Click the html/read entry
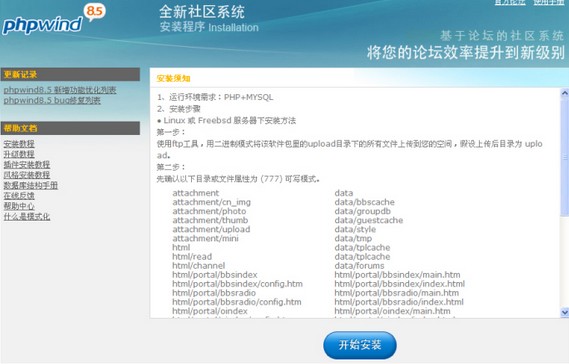569x364 pixels. click(x=192, y=257)
